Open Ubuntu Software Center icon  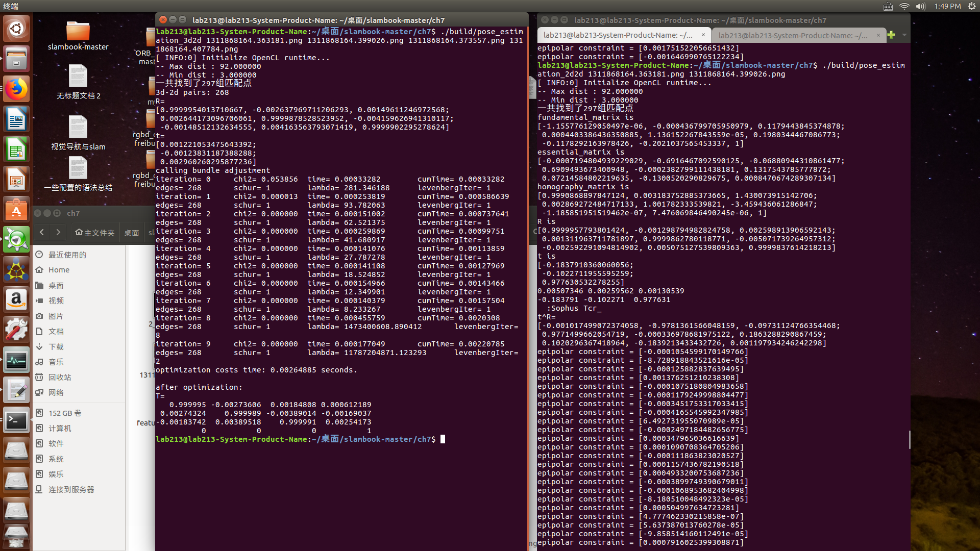pos(16,210)
